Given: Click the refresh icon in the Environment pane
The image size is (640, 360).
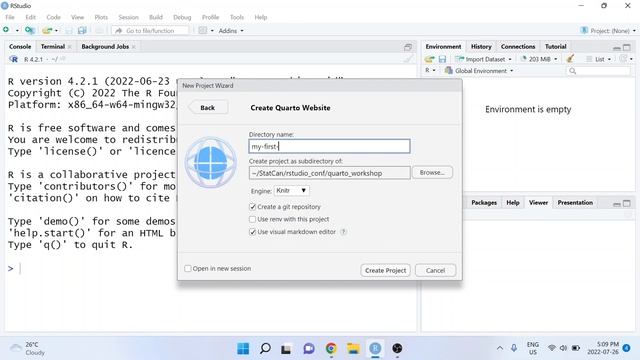Looking at the screenshot, I should tap(623, 59).
